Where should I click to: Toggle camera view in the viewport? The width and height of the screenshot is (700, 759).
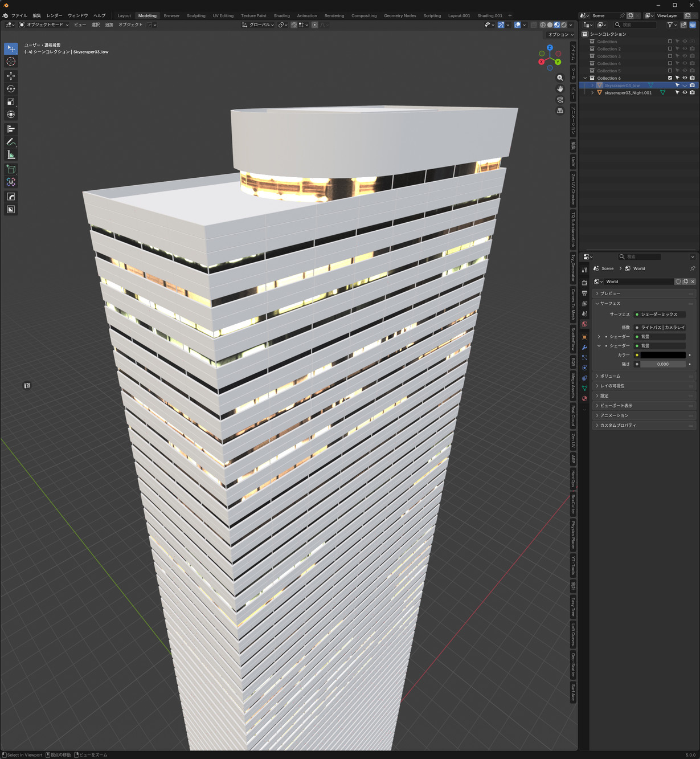560,100
